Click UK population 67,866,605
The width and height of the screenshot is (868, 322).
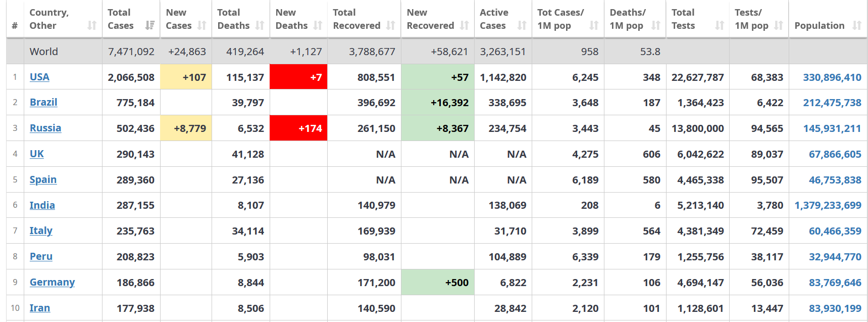click(x=835, y=154)
